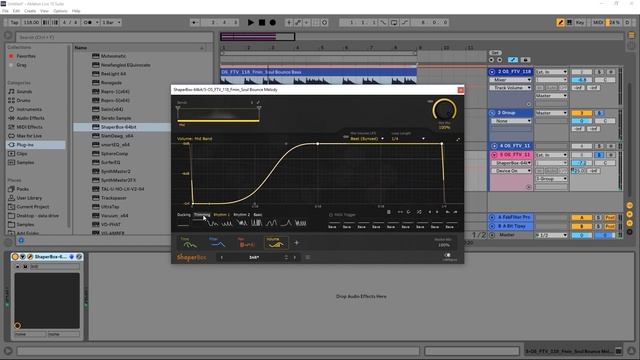Select Drums category in browser

coord(23,100)
